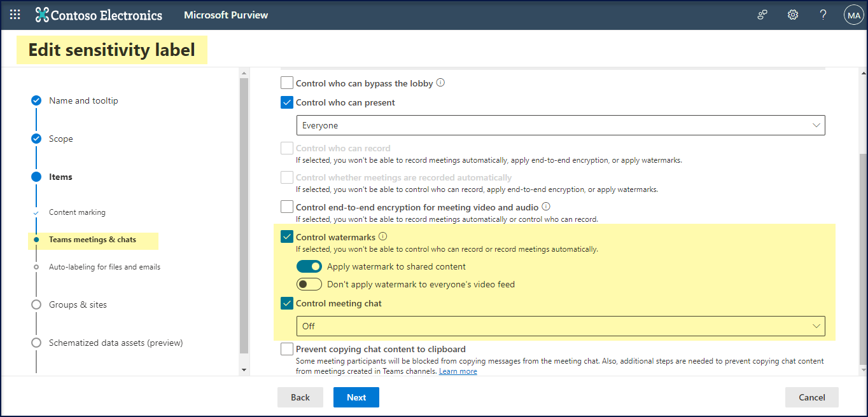Open the Learn more link
868x417 pixels.
click(x=458, y=371)
